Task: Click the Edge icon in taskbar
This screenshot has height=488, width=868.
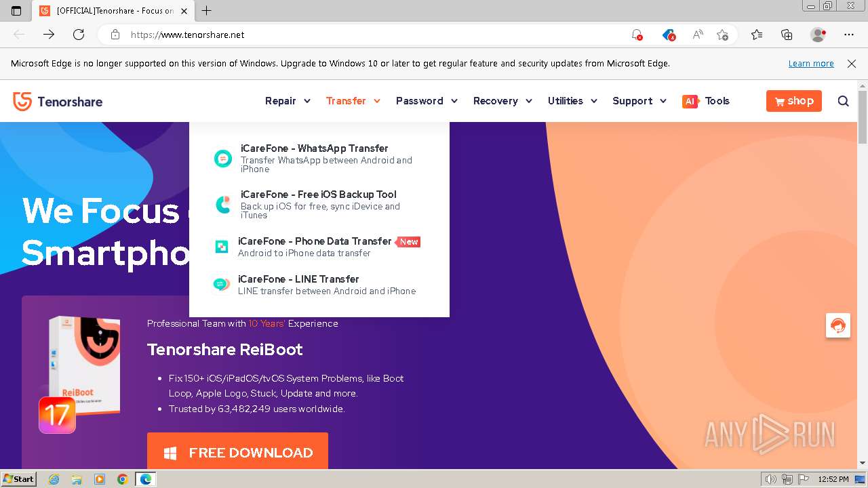Action: pyautogui.click(x=145, y=479)
